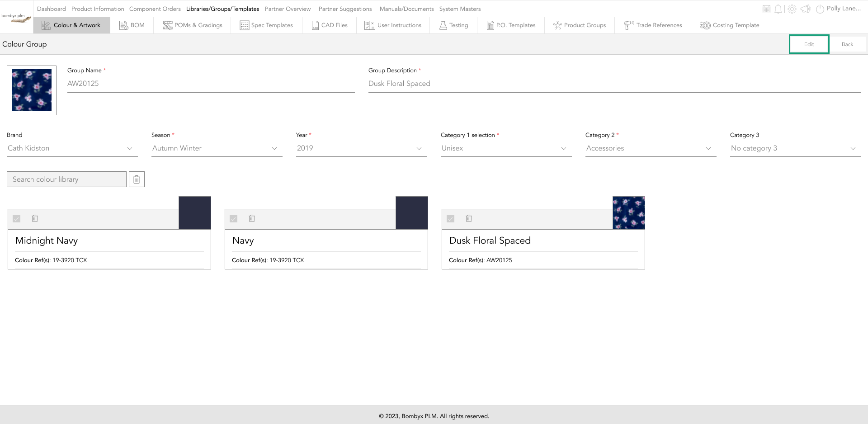Click the Colour & Artwork tab icon

[46, 25]
